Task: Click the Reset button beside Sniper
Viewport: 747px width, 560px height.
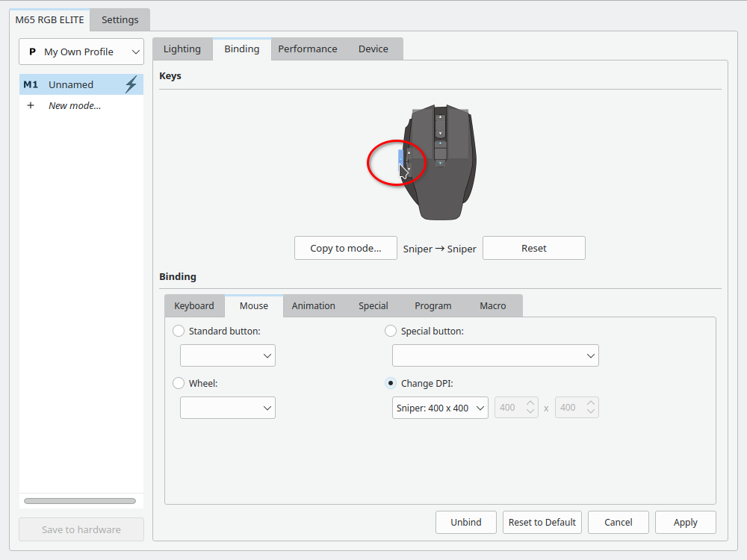Action: tap(534, 248)
